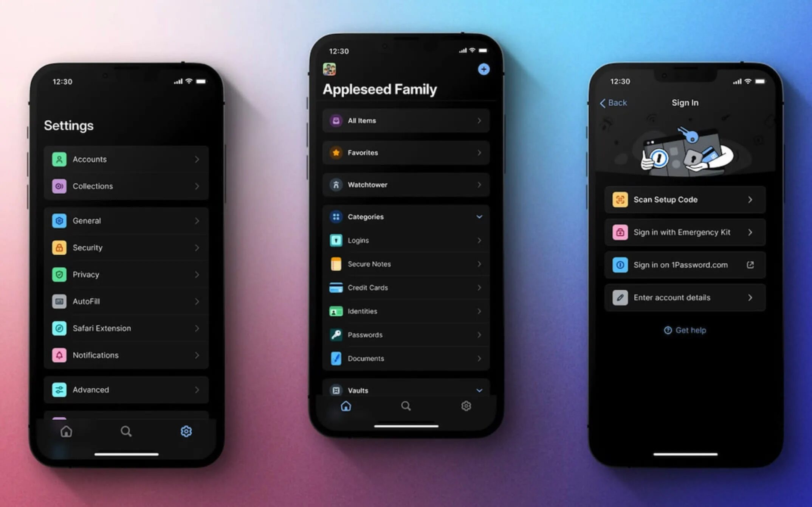Viewport: 812px width, 507px height.
Task: Open the Identities category
Action: 405,311
